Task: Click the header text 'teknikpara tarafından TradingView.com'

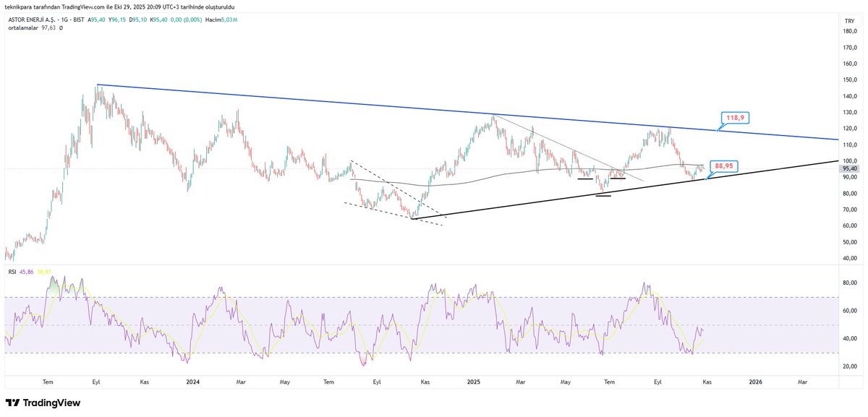Action: tap(56, 7)
